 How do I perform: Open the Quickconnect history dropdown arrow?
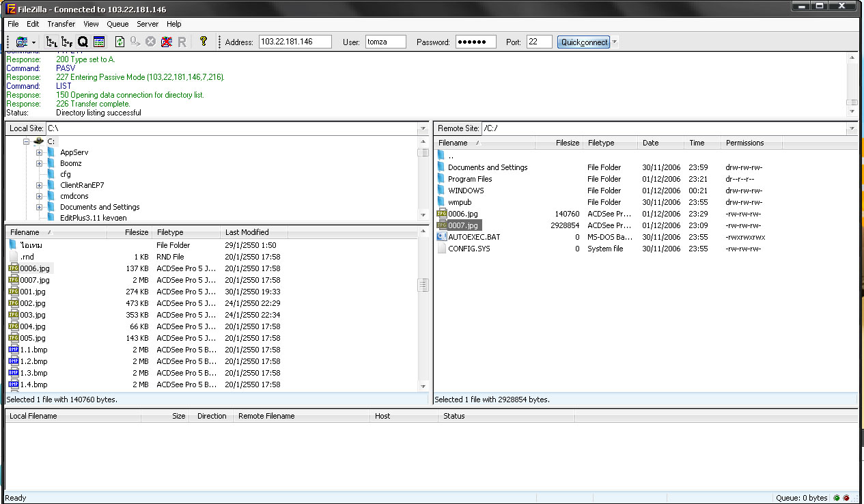tap(615, 42)
